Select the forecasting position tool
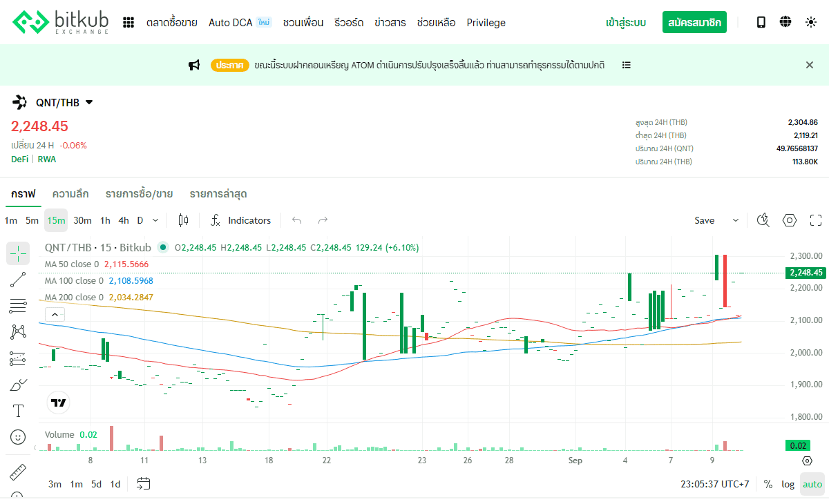The width and height of the screenshot is (829, 504). (x=18, y=358)
